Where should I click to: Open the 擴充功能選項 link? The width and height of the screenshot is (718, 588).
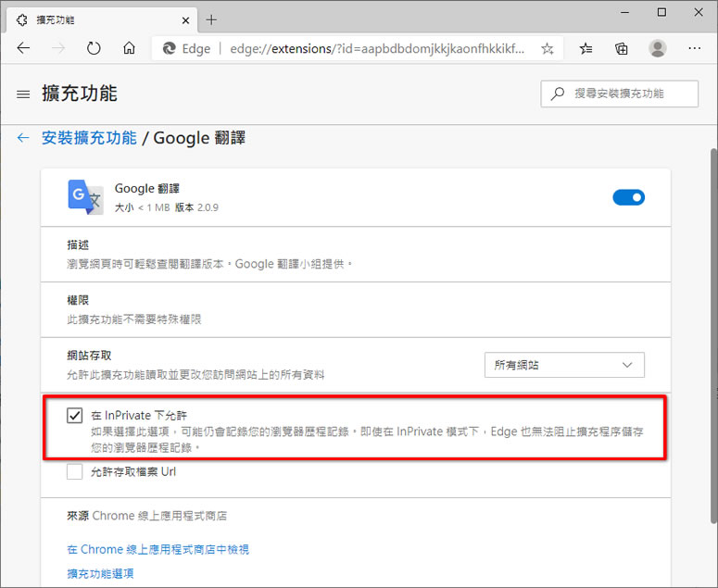click(100, 573)
